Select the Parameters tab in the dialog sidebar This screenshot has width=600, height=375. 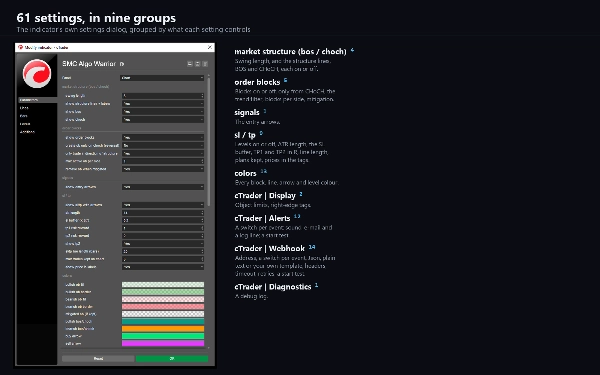[37, 100]
